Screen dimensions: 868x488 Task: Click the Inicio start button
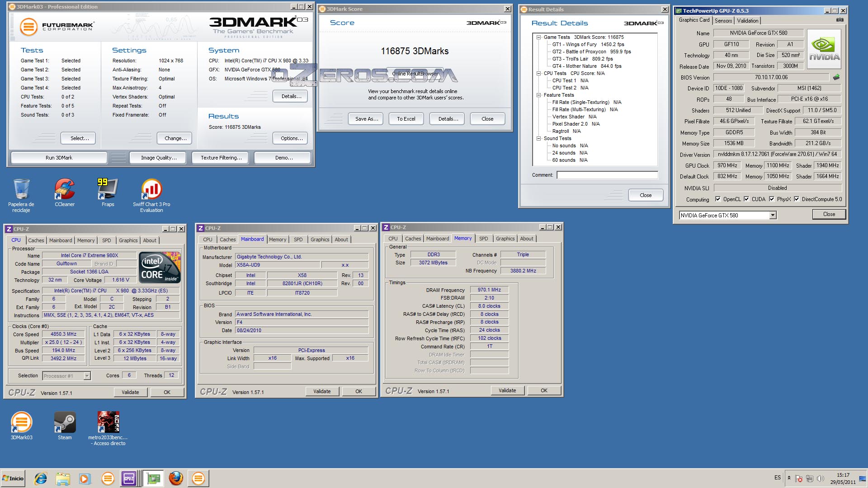13,479
